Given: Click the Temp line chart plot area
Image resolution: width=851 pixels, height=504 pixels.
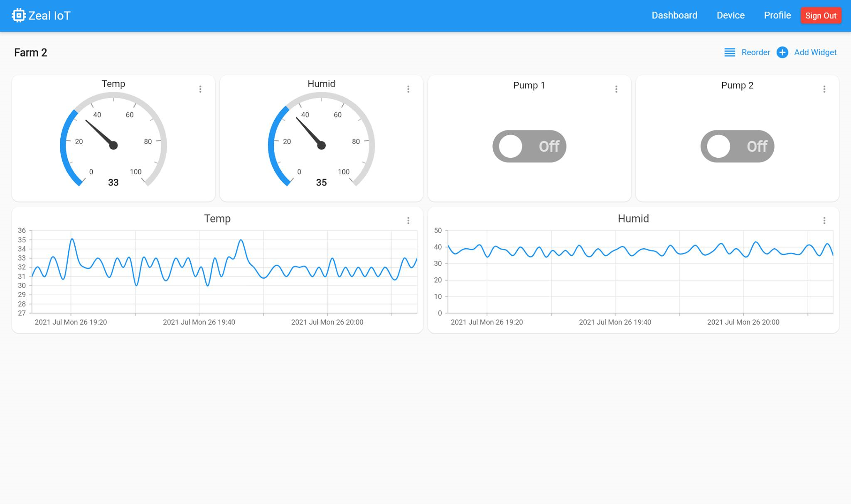Looking at the screenshot, I should click(224, 272).
